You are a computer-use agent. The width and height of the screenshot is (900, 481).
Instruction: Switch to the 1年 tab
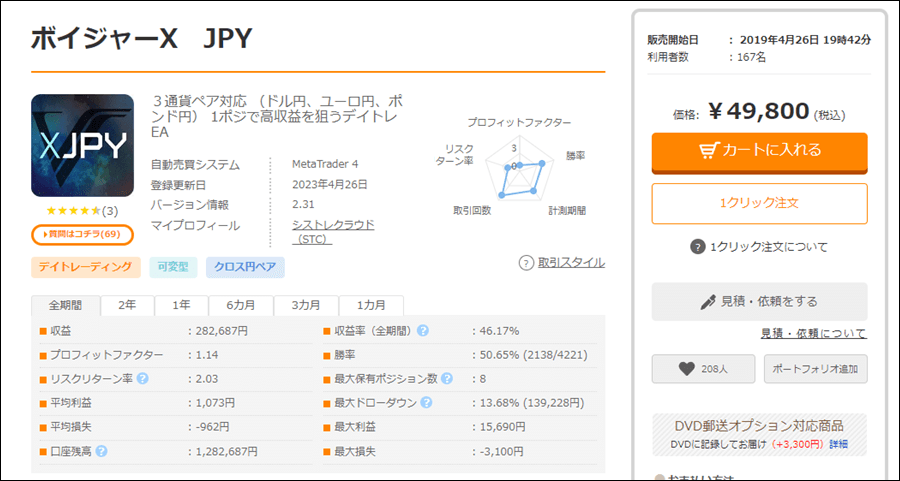pyautogui.click(x=181, y=305)
